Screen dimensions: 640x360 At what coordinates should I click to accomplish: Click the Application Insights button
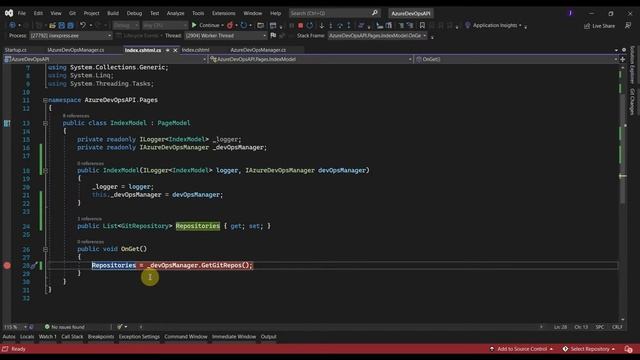(x=497, y=25)
